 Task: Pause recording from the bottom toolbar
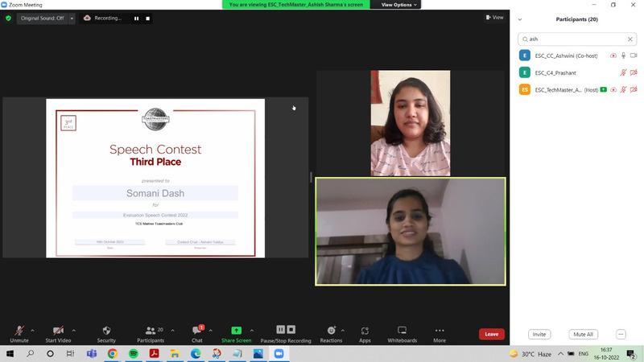click(x=280, y=330)
